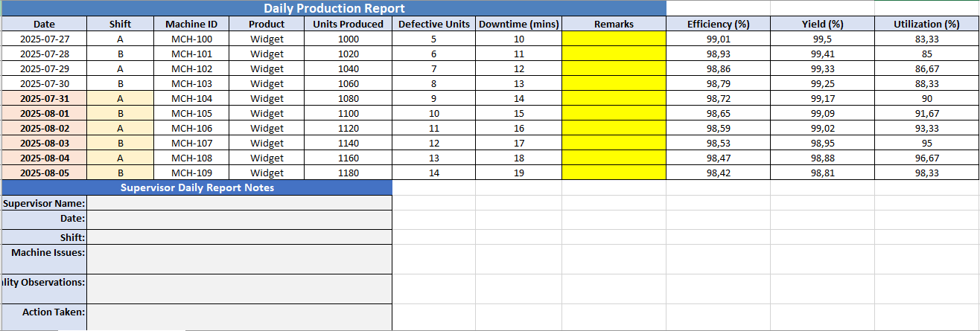
Task: Select the Yield value 99,02
Action: 822,128
